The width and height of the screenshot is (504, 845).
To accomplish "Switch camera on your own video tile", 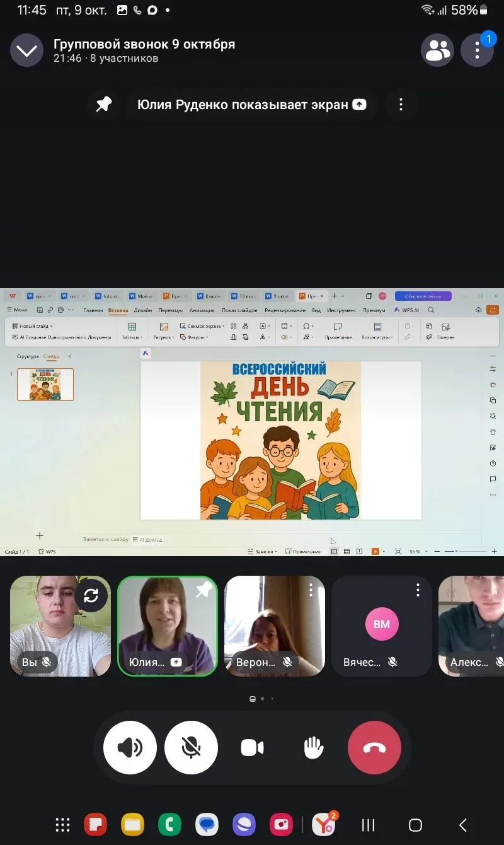I will 91,596.
